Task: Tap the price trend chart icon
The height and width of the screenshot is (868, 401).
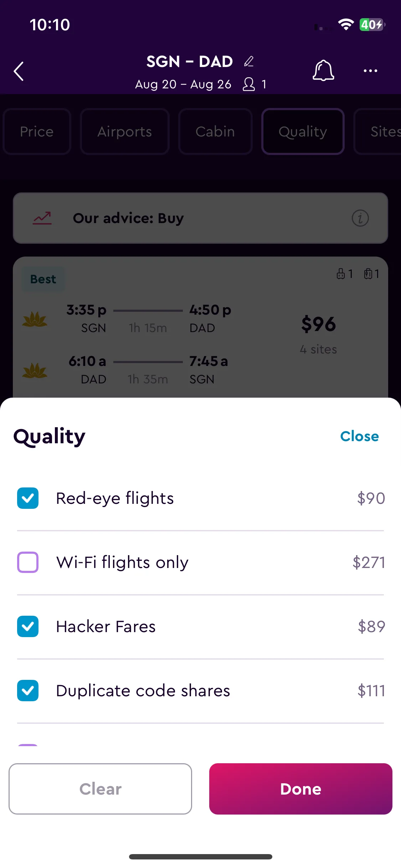Action: (42, 218)
